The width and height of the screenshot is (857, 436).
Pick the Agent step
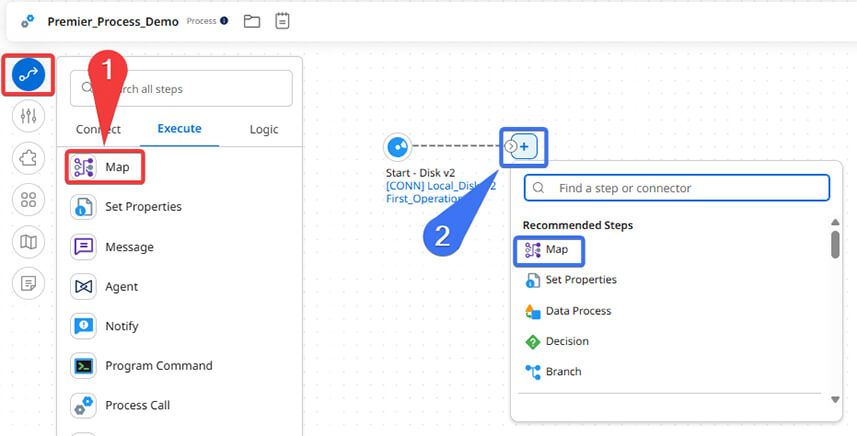point(121,287)
